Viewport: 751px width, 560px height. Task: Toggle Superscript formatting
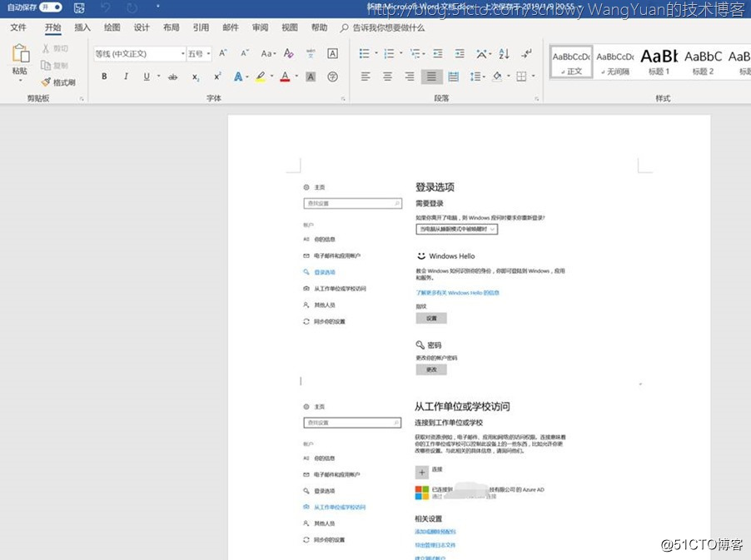[x=217, y=77]
